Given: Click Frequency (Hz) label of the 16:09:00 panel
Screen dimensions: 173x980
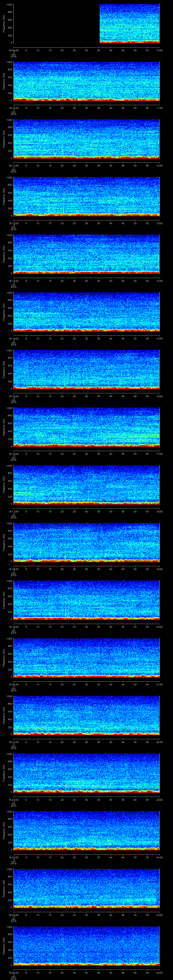Looking at the screenshot, I should 4,24.
